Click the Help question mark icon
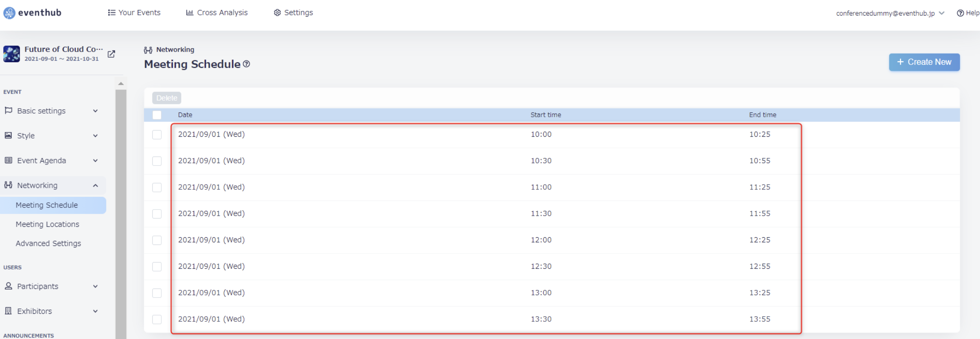Image resolution: width=980 pixels, height=339 pixels. 960,13
